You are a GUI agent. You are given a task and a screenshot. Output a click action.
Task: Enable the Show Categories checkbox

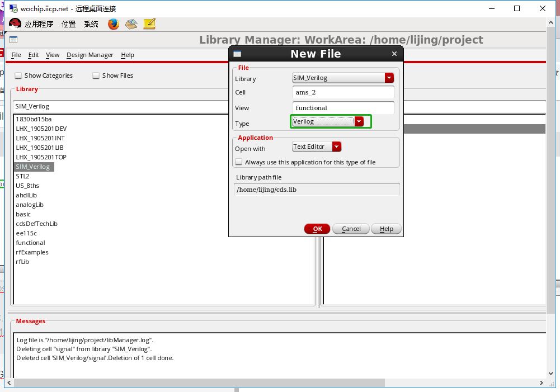coord(18,75)
